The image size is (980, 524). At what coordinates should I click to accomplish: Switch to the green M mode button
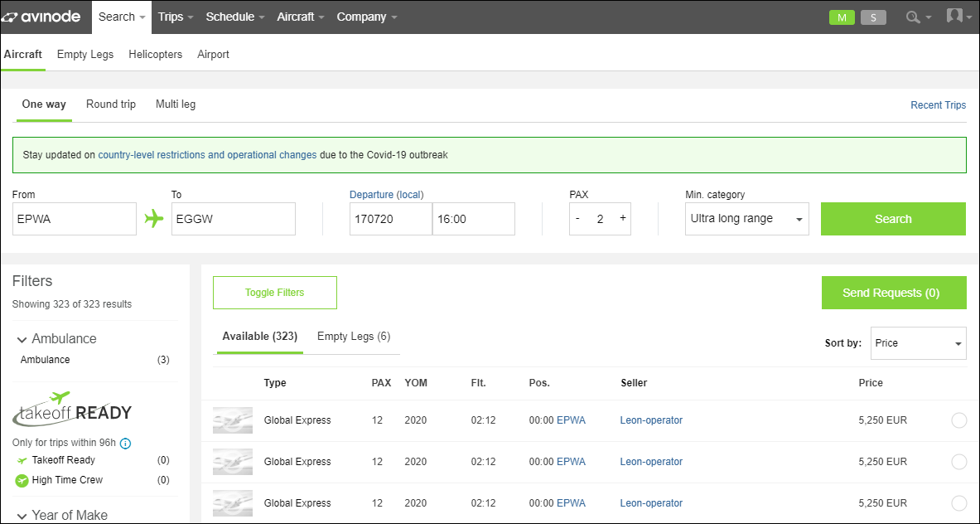pos(842,17)
